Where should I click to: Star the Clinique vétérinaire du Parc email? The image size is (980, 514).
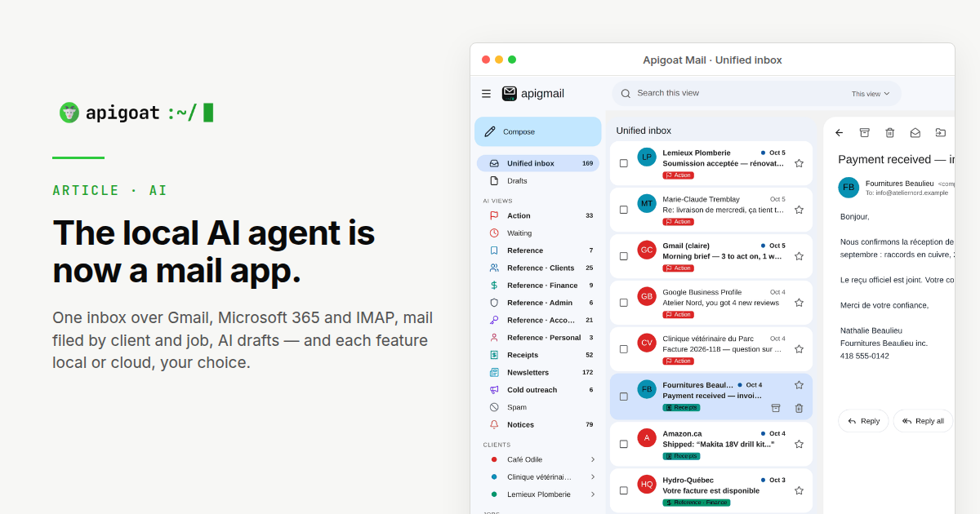(799, 349)
